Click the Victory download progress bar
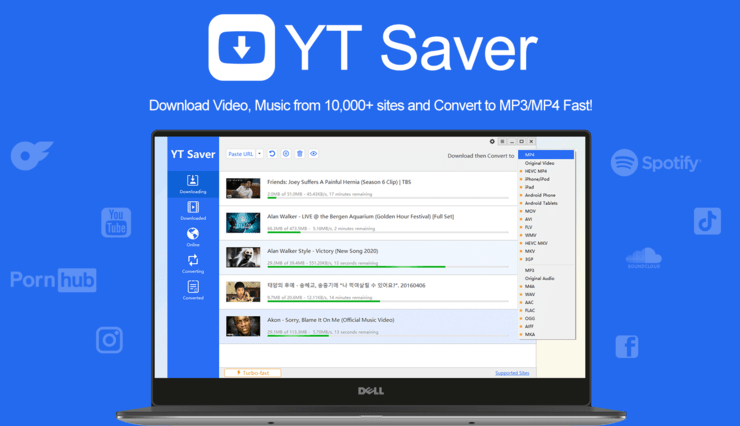Image resolution: width=740 pixels, height=426 pixels. point(388,267)
